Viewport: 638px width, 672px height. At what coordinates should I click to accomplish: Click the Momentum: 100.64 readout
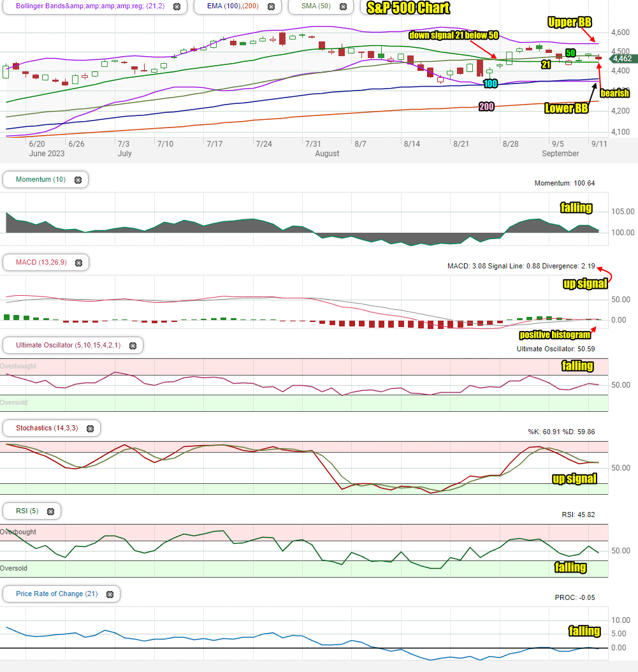564,183
